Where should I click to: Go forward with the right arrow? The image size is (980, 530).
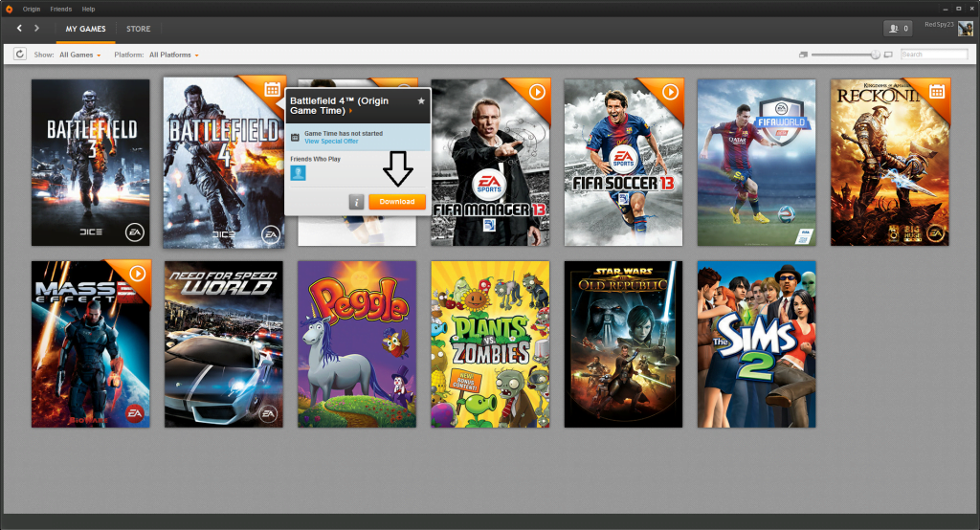coord(37,28)
